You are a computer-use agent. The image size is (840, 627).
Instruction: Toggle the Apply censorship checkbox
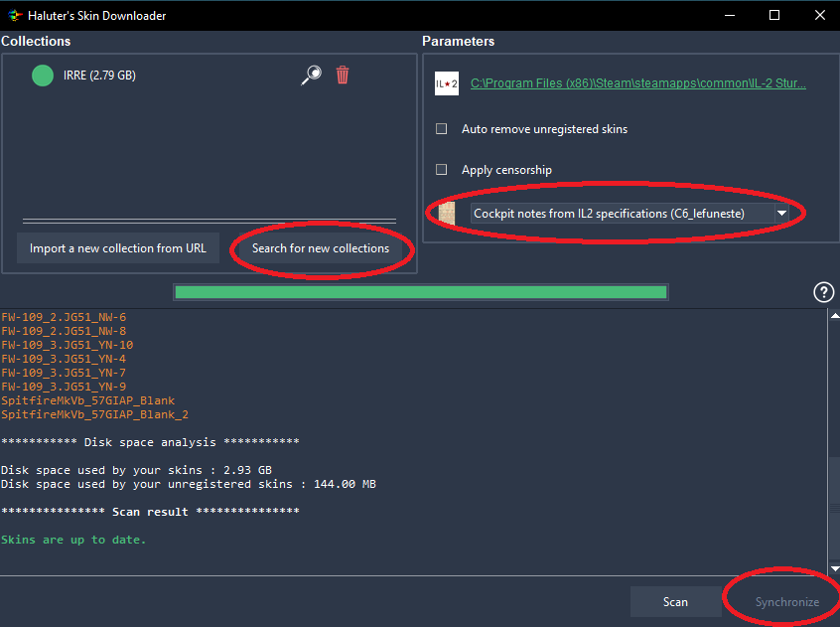pyautogui.click(x=442, y=169)
